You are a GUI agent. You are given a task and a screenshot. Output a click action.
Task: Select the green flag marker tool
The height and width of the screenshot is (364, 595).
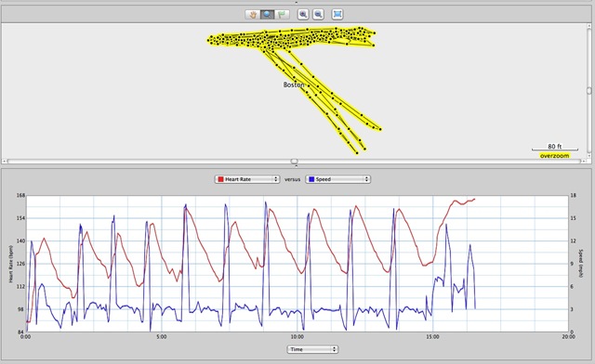282,15
